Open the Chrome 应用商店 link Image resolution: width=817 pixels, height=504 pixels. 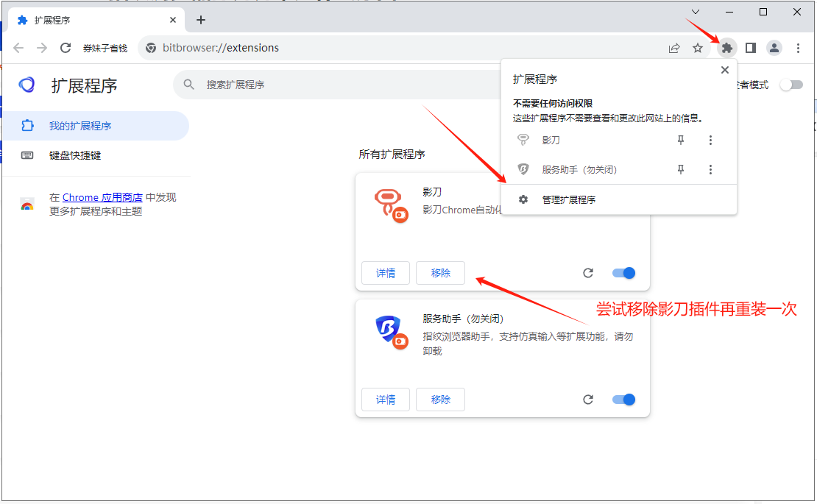coord(102,197)
